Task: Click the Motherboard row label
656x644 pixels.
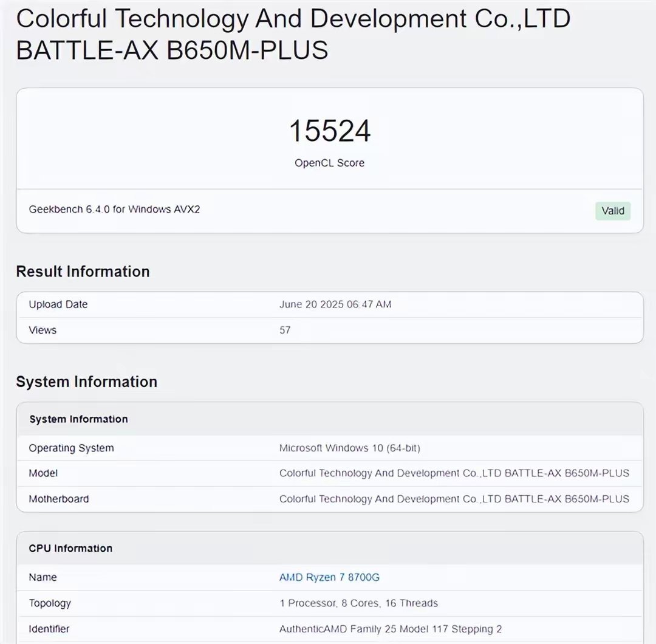Action: (59, 499)
